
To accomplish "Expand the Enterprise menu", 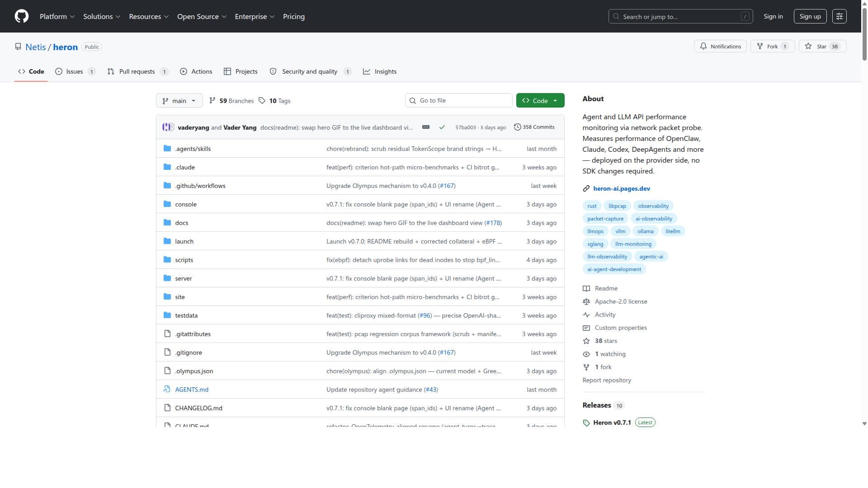I will [x=255, y=16].
